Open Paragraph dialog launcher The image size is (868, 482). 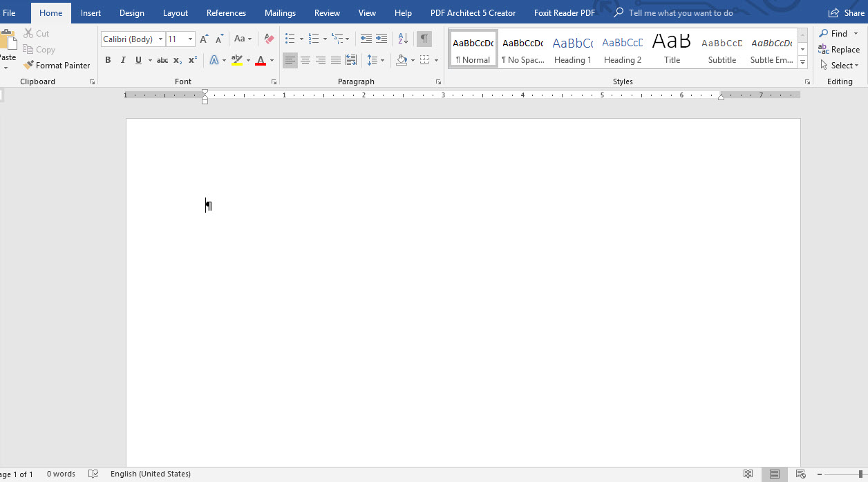(x=438, y=81)
